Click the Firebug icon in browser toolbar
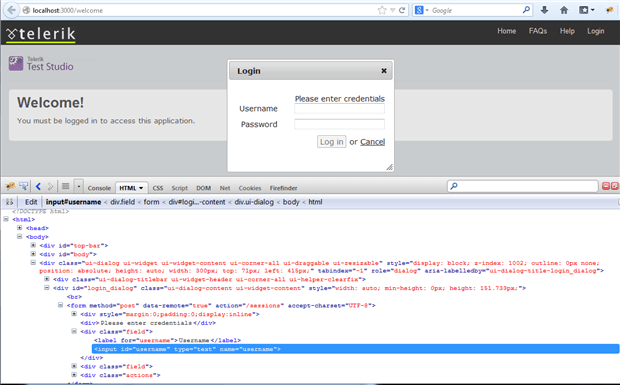 tap(609, 10)
